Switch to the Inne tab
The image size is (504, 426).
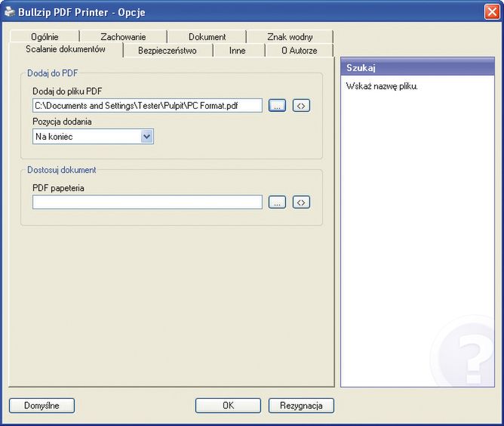click(x=238, y=51)
